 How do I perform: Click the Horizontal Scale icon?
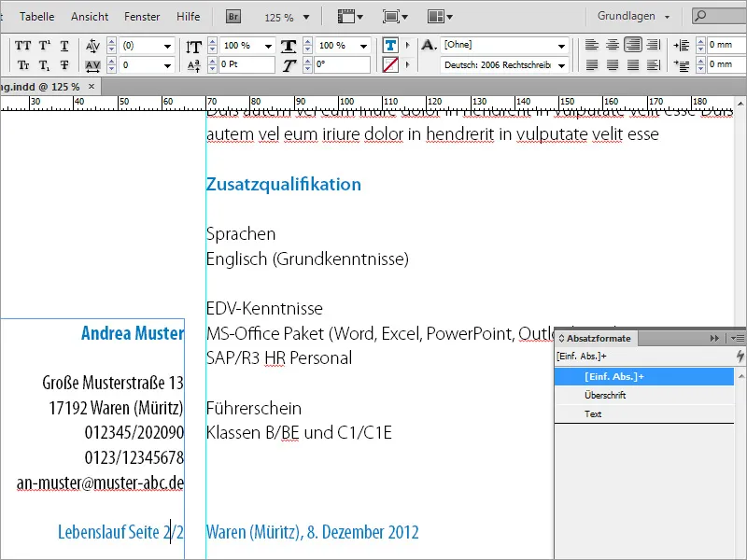coord(289,46)
